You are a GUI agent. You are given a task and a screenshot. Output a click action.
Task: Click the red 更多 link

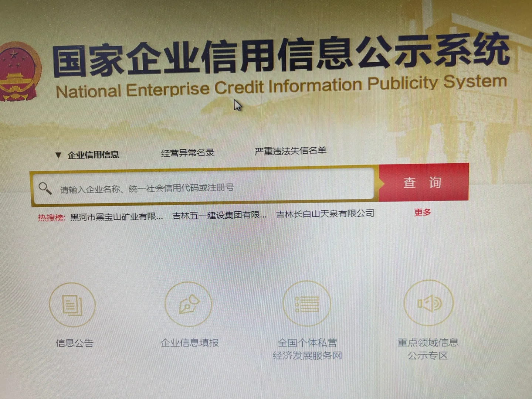(423, 212)
